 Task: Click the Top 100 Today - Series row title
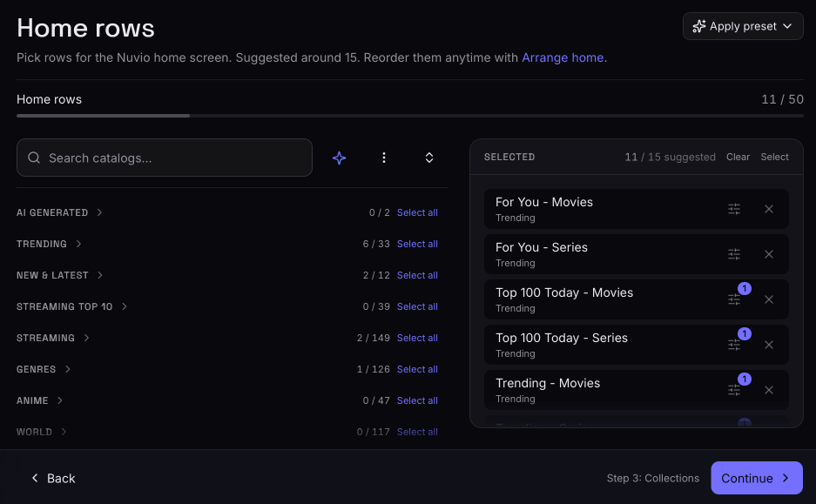[562, 338]
